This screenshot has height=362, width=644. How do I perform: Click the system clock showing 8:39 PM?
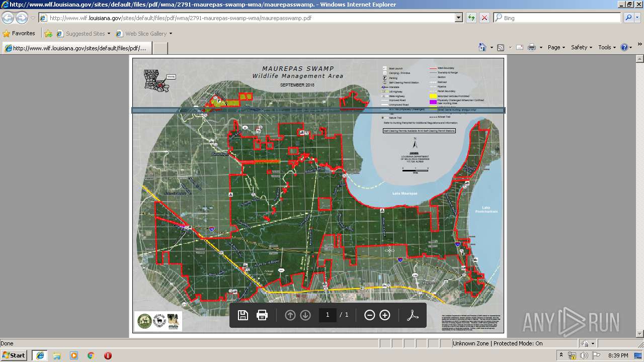pyautogui.click(x=618, y=355)
